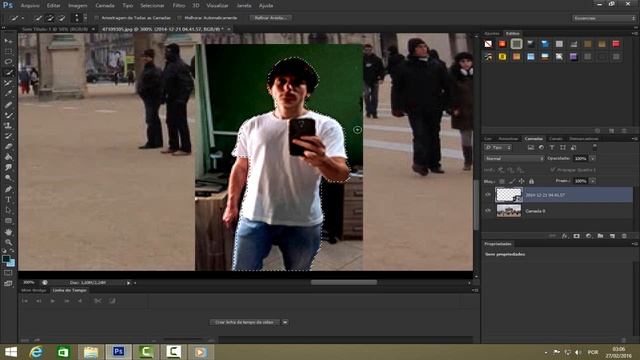Select the Eraser tool
640x360 pixels.
click(8, 147)
